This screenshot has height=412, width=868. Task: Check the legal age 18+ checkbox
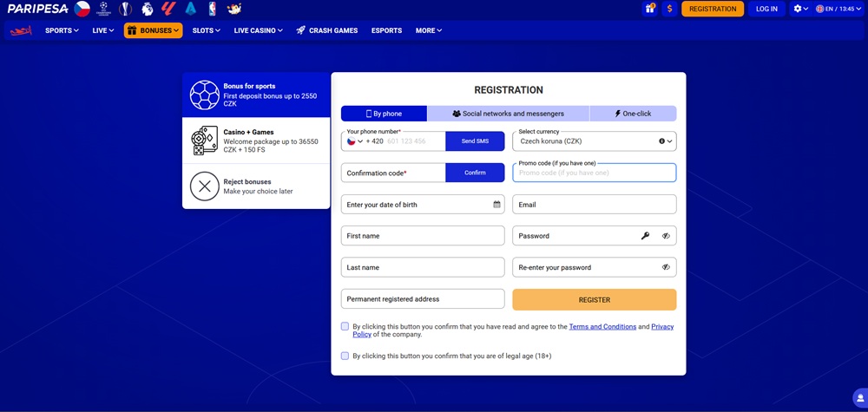tap(345, 356)
